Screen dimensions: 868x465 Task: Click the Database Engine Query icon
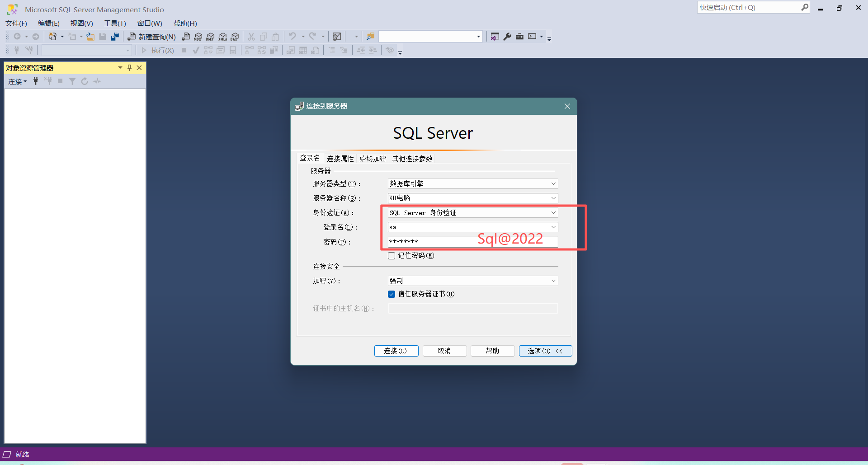tap(186, 37)
